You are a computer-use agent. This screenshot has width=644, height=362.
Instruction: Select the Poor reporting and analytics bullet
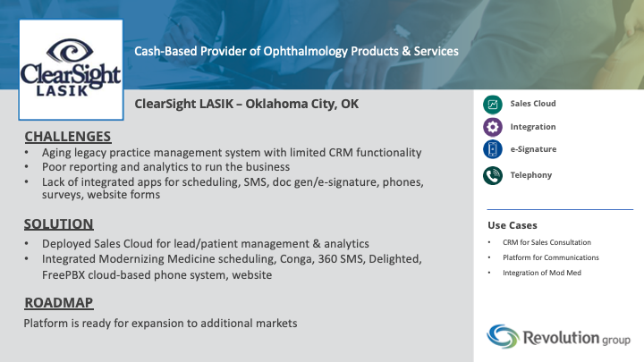pyautogui.click(x=165, y=167)
